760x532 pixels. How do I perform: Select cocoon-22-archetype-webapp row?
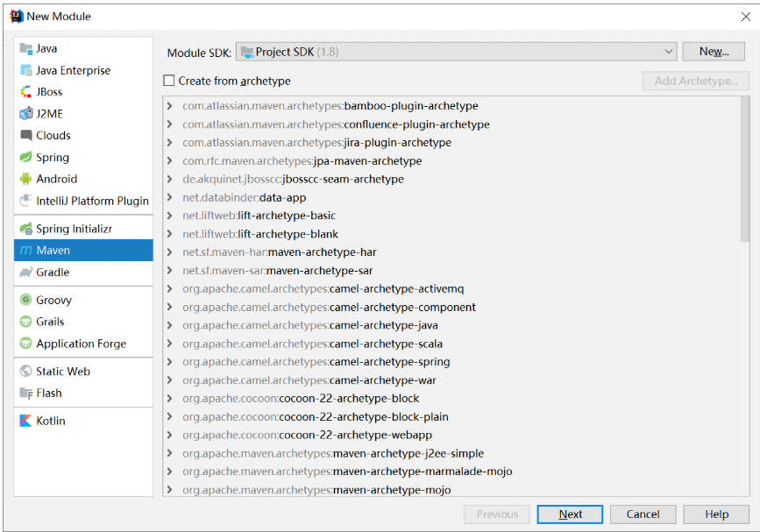click(x=451, y=435)
